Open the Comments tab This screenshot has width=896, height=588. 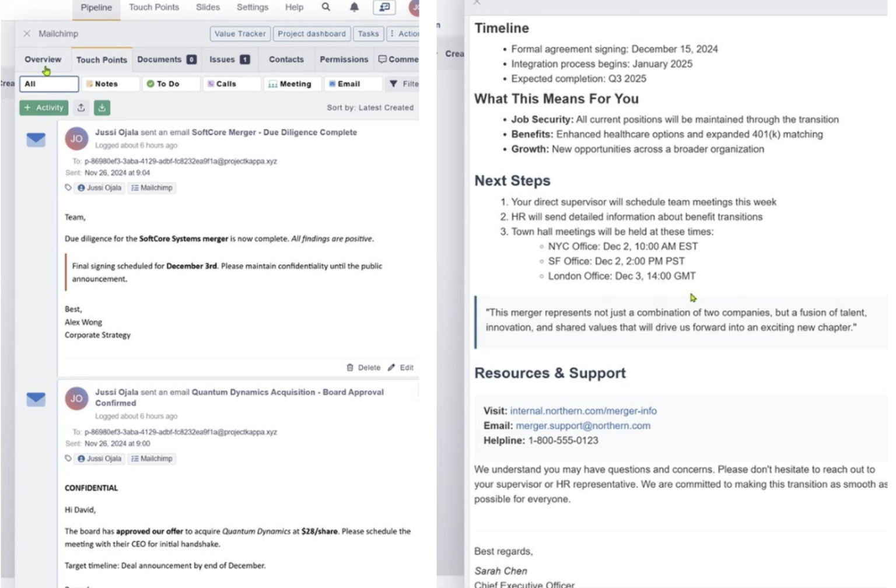pos(398,60)
